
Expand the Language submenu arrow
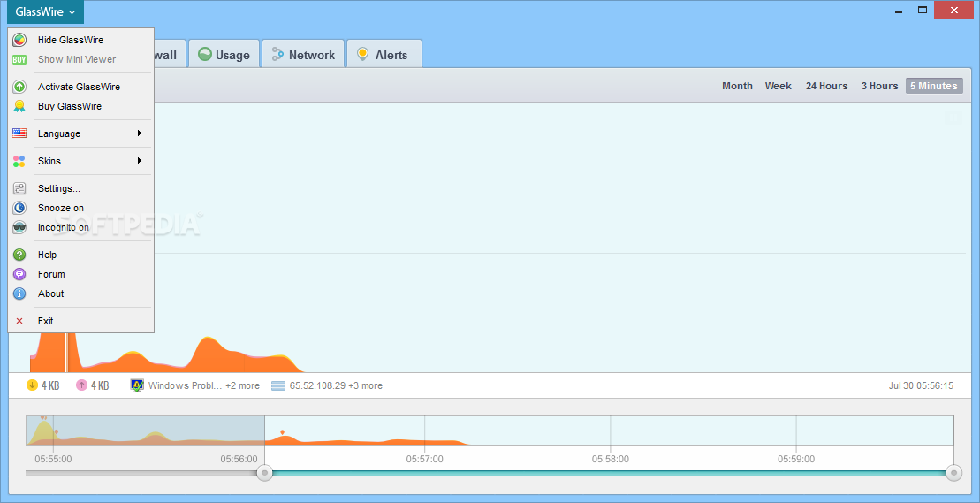pyautogui.click(x=140, y=133)
